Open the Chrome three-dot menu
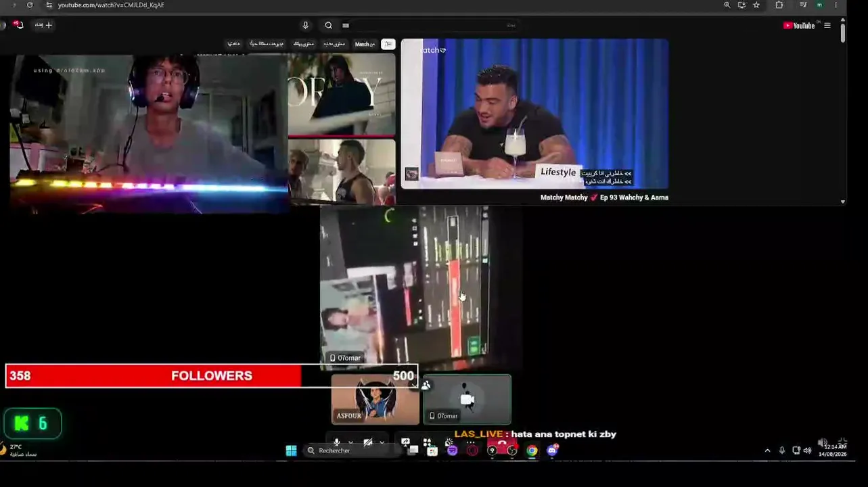The height and width of the screenshot is (487, 868). point(836,5)
